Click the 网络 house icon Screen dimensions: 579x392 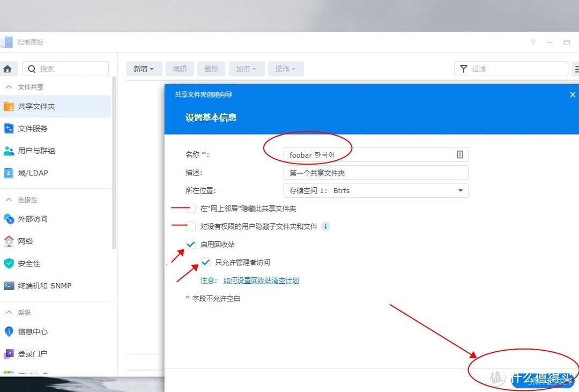[9, 241]
